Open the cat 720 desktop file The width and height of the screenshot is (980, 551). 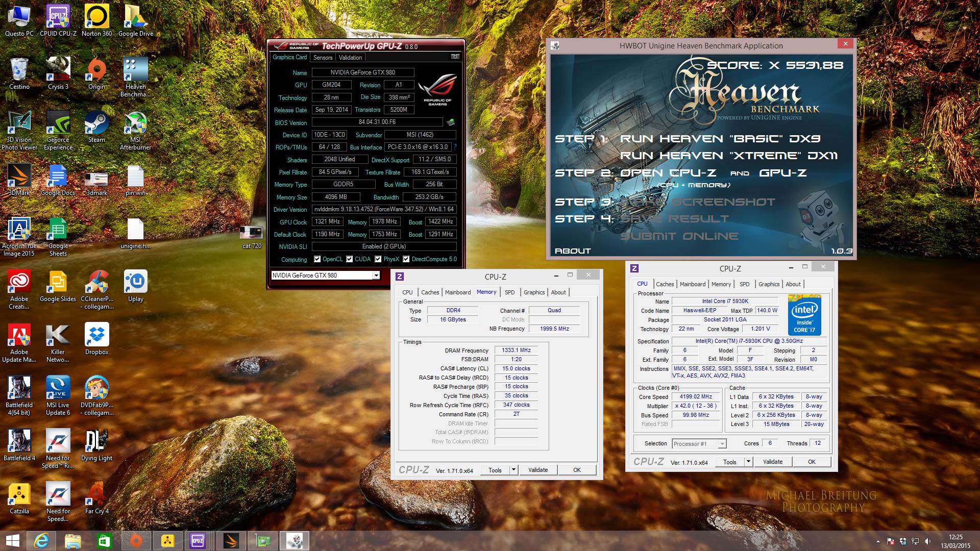tap(251, 237)
